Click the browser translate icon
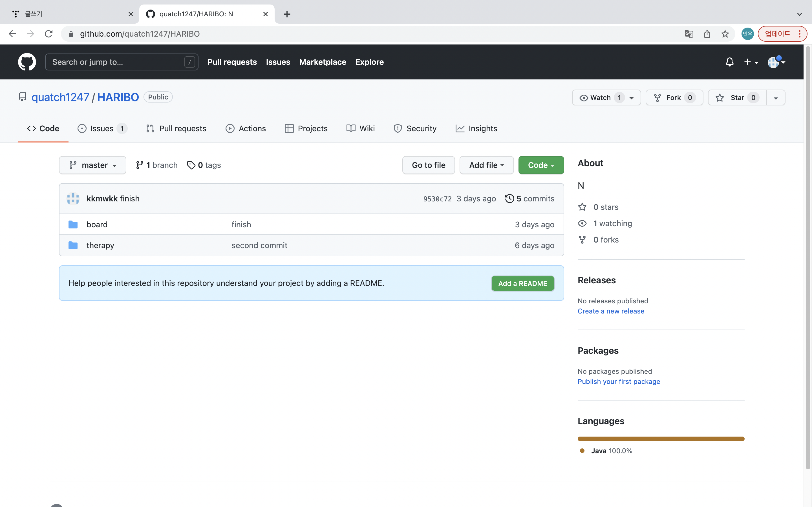The width and height of the screenshot is (812, 507). click(x=689, y=34)
